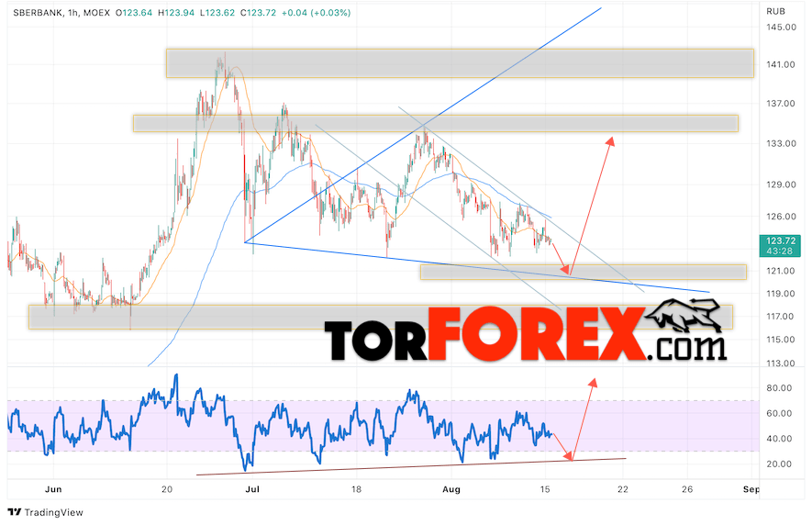This screenshot has width=812, height=525.
Task: Click the SBERBANK symbol name
Action: [38, 13]
